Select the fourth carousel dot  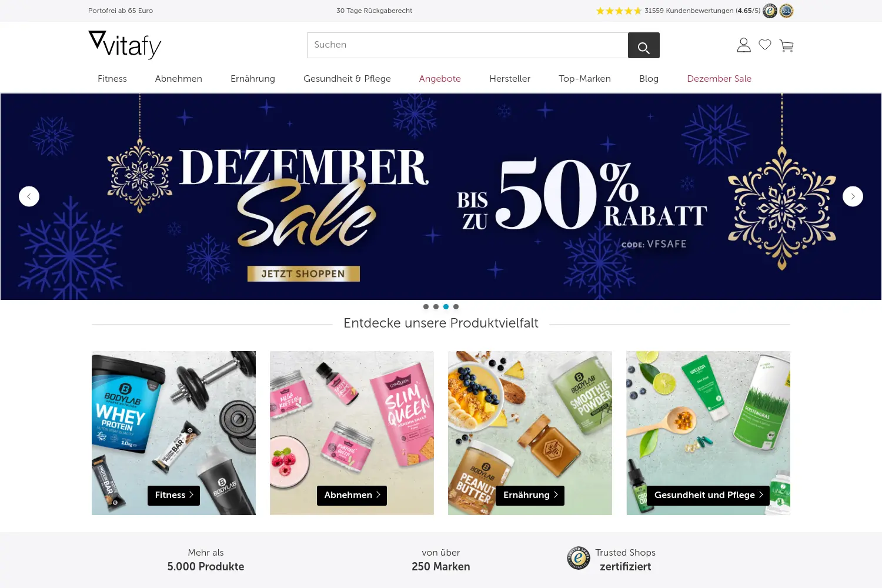(x=456, y=306)
